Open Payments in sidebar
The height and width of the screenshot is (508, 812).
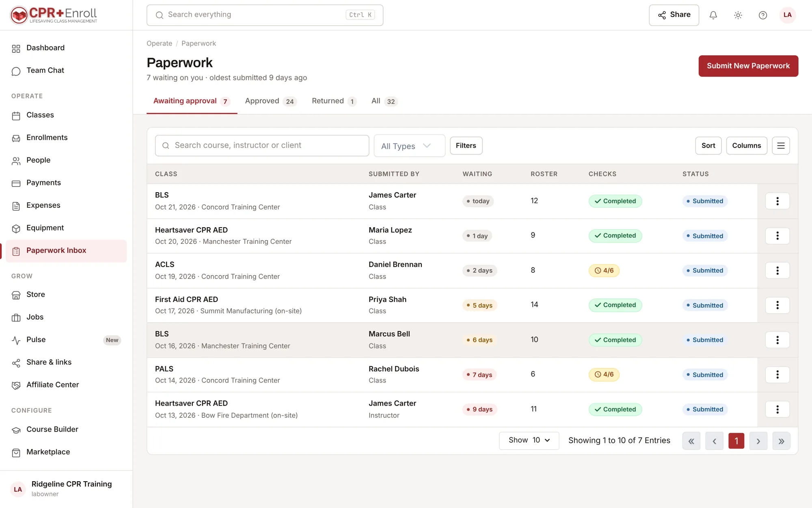[66, 183]
